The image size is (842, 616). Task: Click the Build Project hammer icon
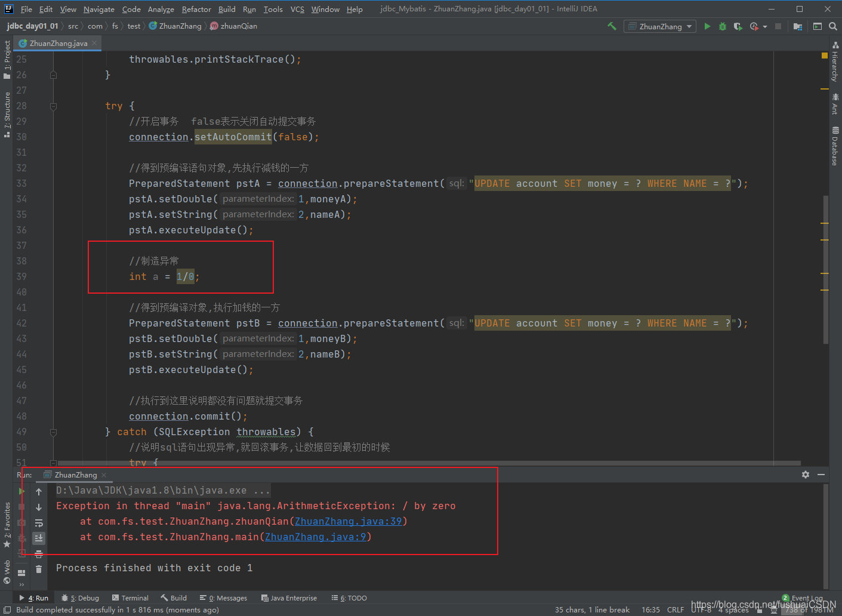pos(612,26)
